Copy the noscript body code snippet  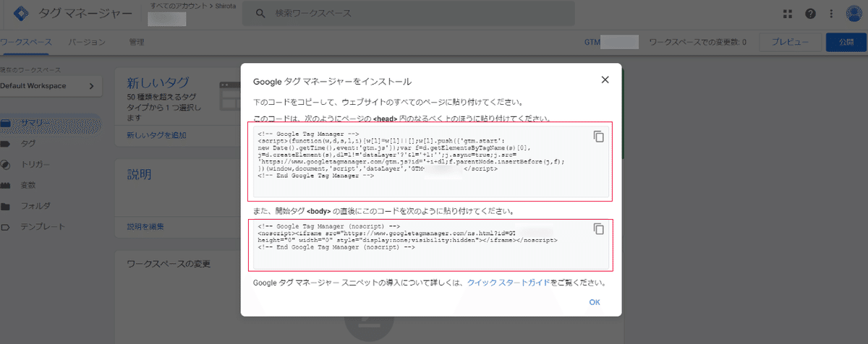598,228
